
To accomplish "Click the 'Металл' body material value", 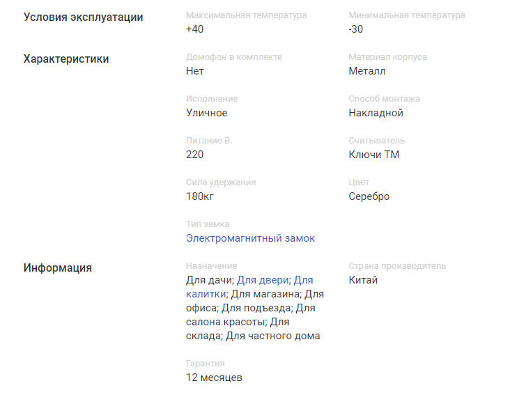I will (x=366, y=71).
